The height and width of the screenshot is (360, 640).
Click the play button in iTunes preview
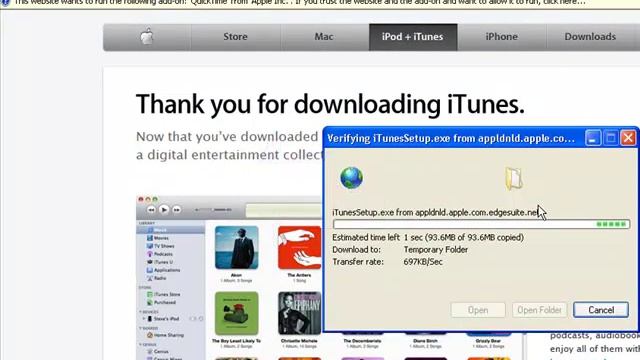164,209
